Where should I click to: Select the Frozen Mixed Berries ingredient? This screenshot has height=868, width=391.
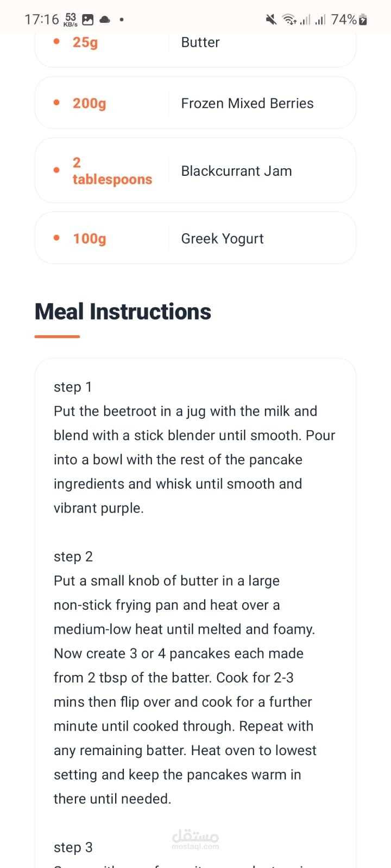coord(247,103)
